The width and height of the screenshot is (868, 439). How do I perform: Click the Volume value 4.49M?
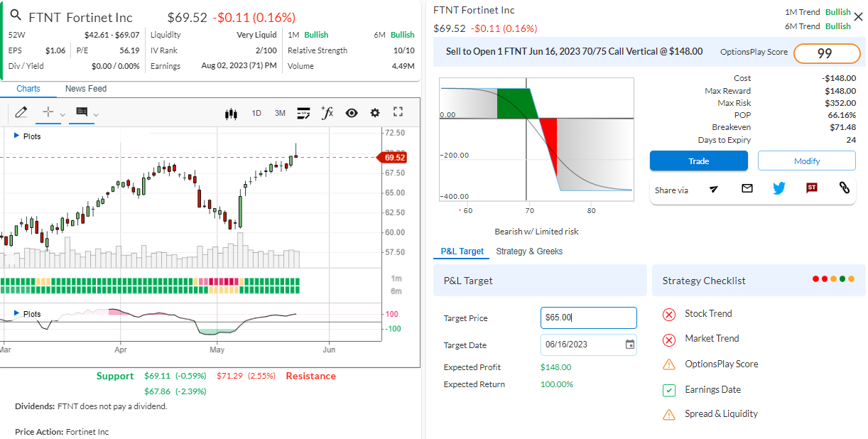click(403, 66)
